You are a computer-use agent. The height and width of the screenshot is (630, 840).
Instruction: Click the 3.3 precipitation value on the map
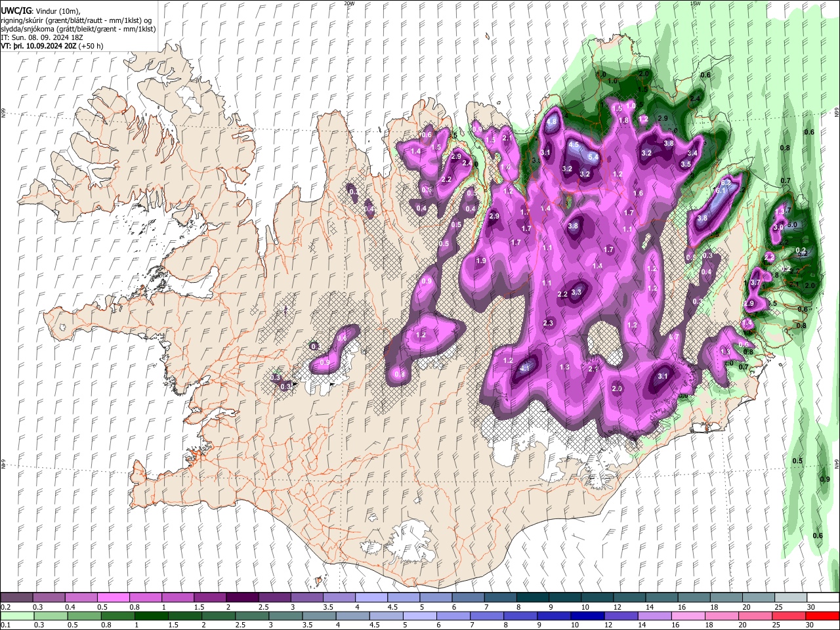click(576, 292)
